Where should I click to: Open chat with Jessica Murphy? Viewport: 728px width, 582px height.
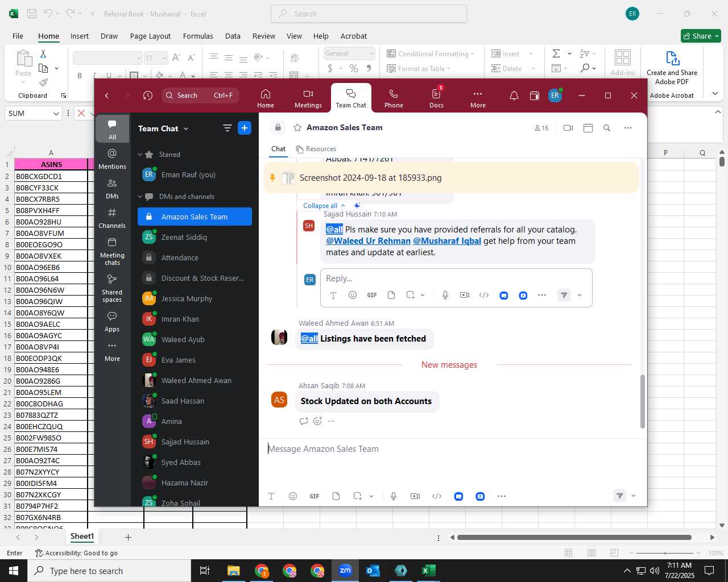pyautogui.click(x=195, y=299)
